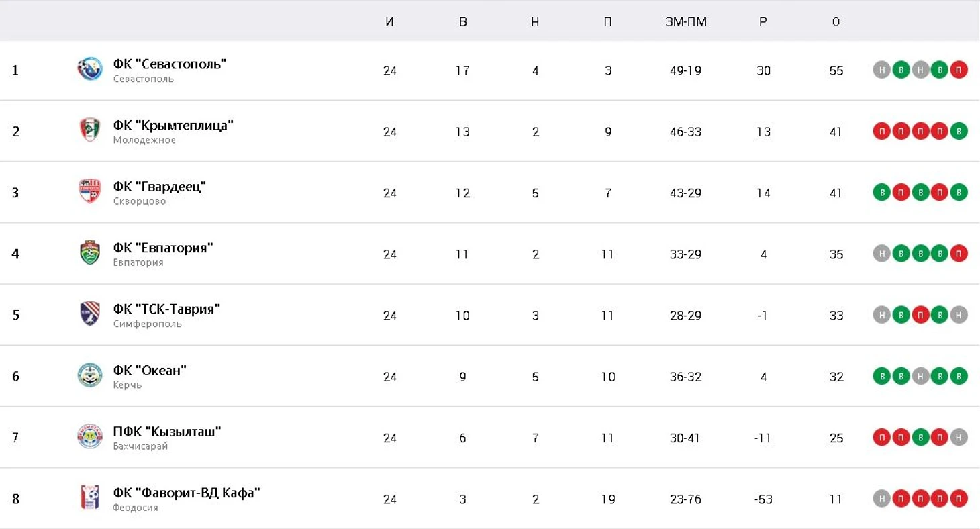Click the Krymteplitsa club crest
Viewport: 980px width, 529px height.
90,130
